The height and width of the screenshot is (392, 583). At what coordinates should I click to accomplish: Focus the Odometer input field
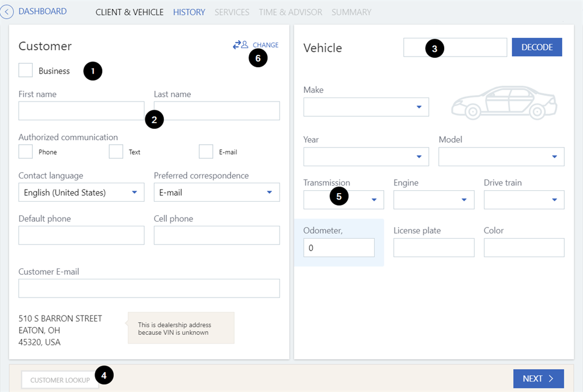tap(338, 248)
